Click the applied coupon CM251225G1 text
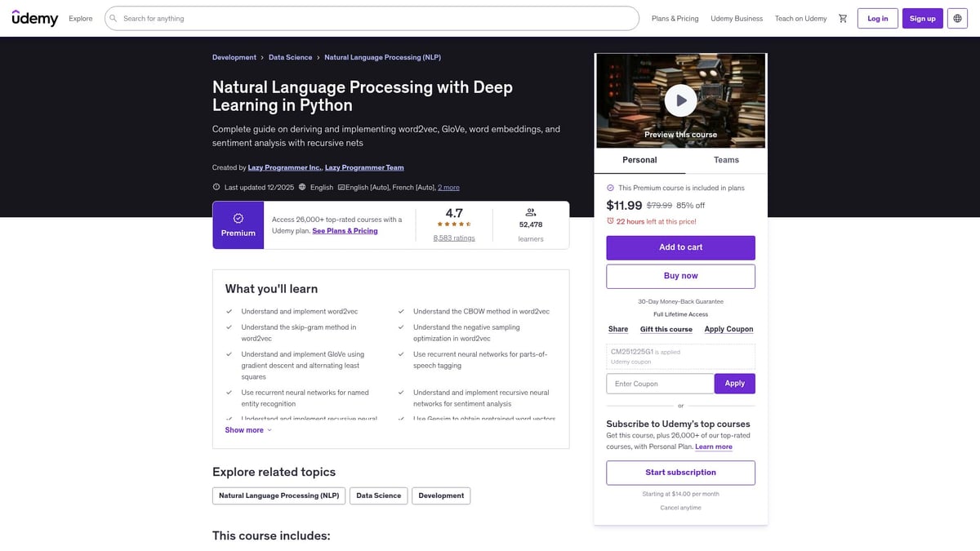 (632, 352)
